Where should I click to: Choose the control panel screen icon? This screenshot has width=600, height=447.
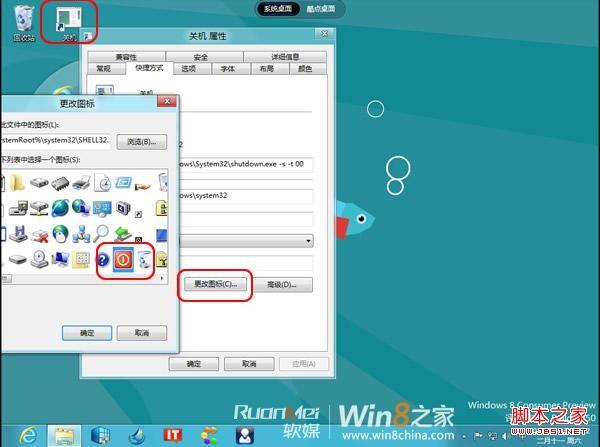pos(103,209)
